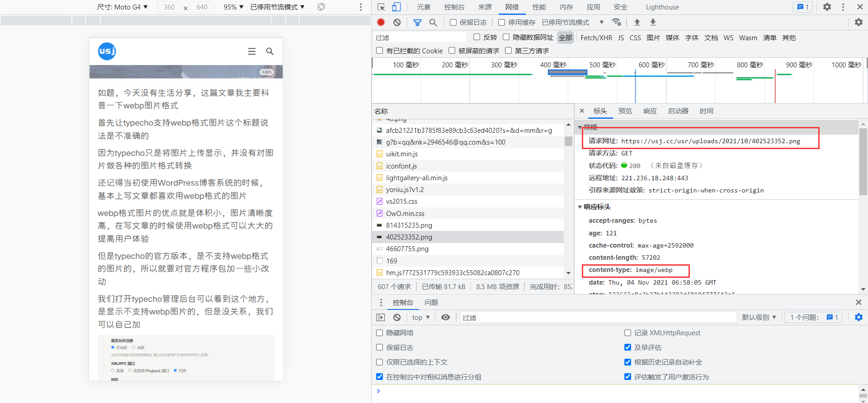Open the 预览 tab of the request

625,111
